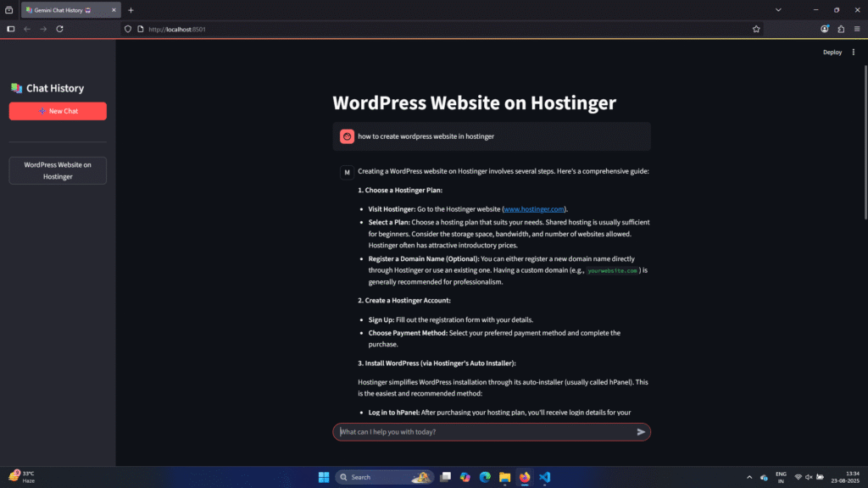Open Visual Studio Code from taskbar
868x488 pixels.
[x=545, y=477]
